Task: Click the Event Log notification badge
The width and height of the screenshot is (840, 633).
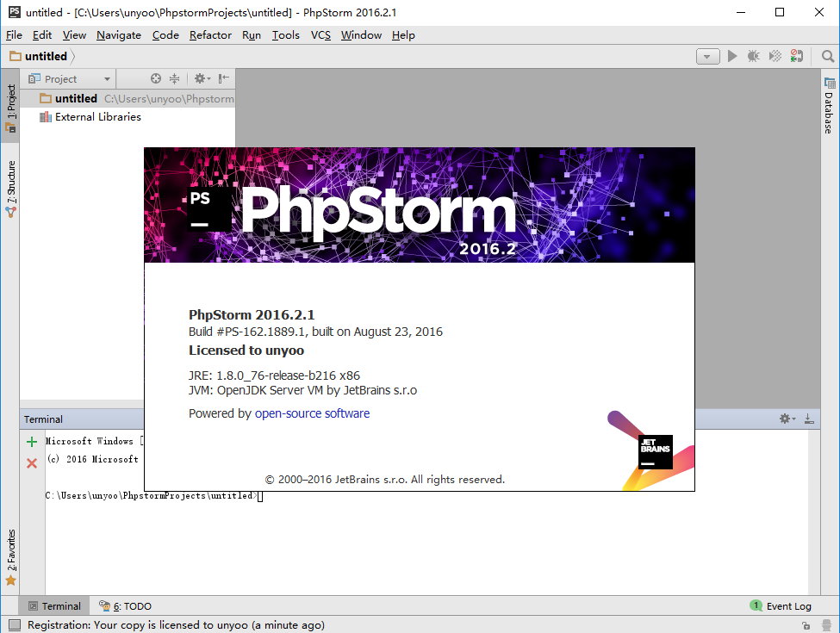Action: point(756,605)
